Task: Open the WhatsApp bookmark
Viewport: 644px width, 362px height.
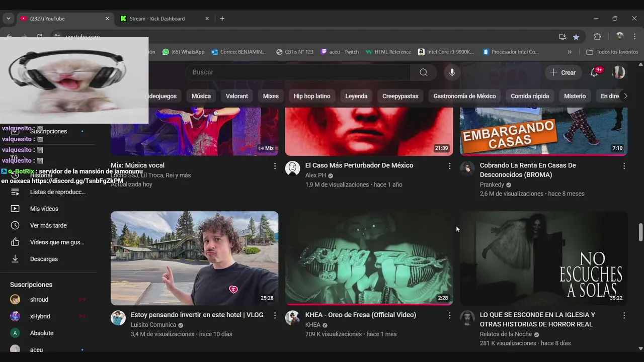Action: tap(183, 52)
